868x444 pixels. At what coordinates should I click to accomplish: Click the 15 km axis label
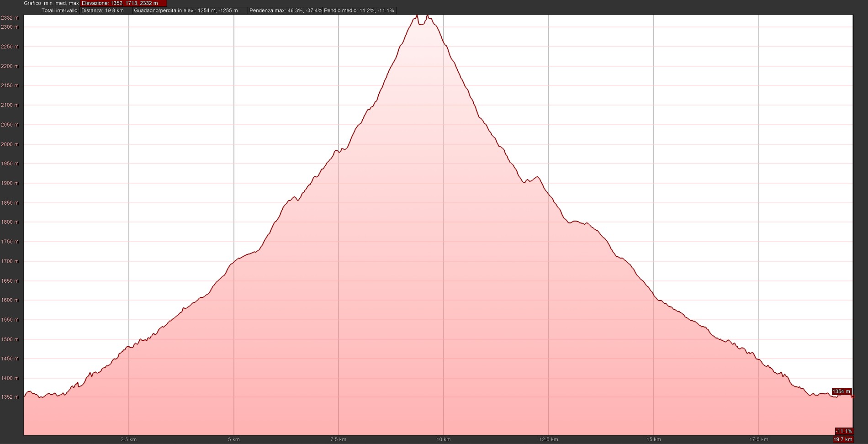[x=653, y=439]
